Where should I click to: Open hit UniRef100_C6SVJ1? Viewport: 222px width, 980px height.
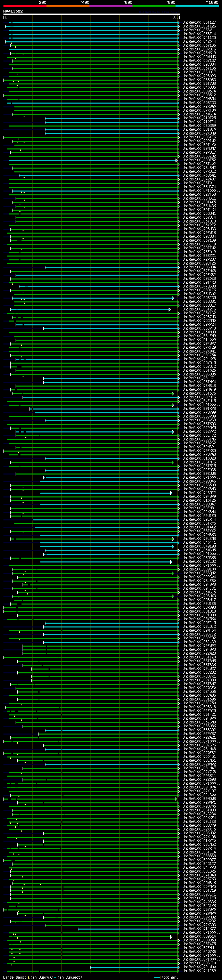pos(199,30)
